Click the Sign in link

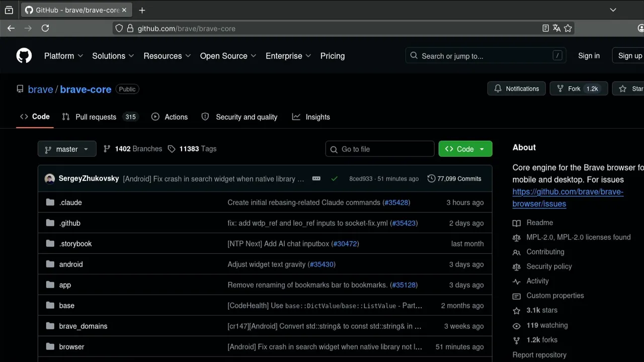(x=589, y=56)
